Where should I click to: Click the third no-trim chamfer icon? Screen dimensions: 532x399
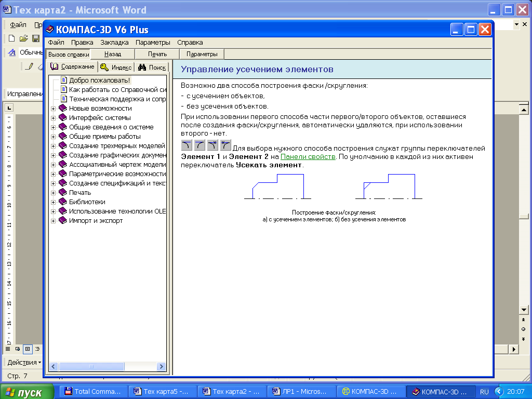(212, 145)
